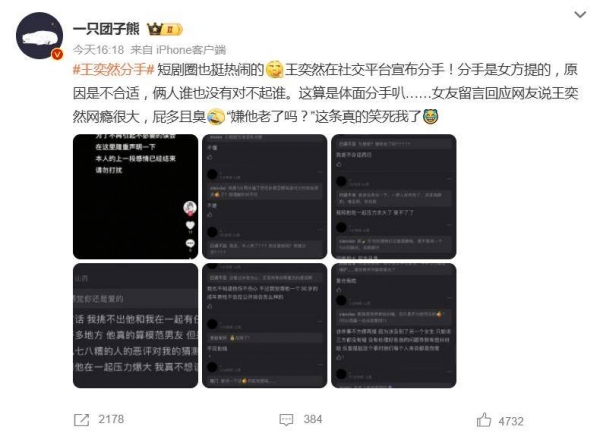Open the top middle comment screenshot

click(x=264, y=197)
